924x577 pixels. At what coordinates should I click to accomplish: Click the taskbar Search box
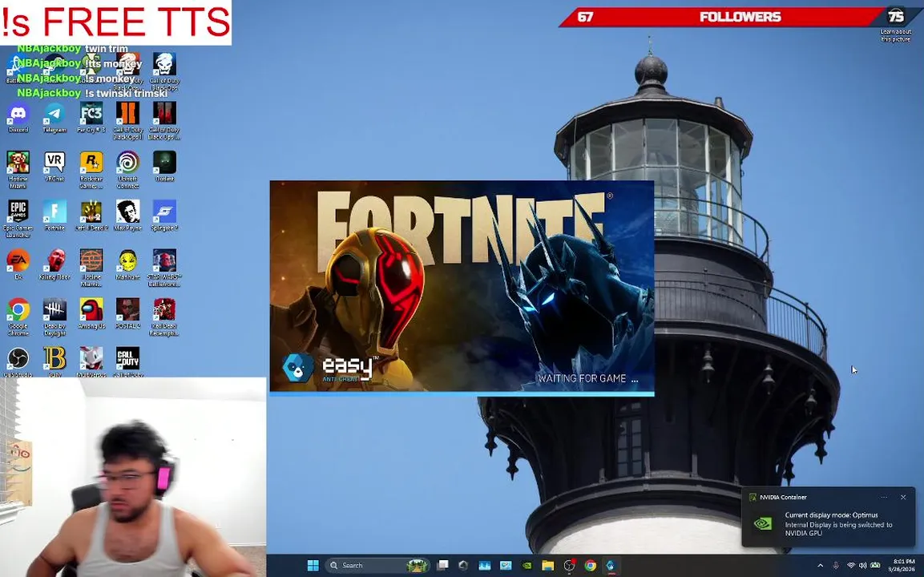(x=377, y=565)
